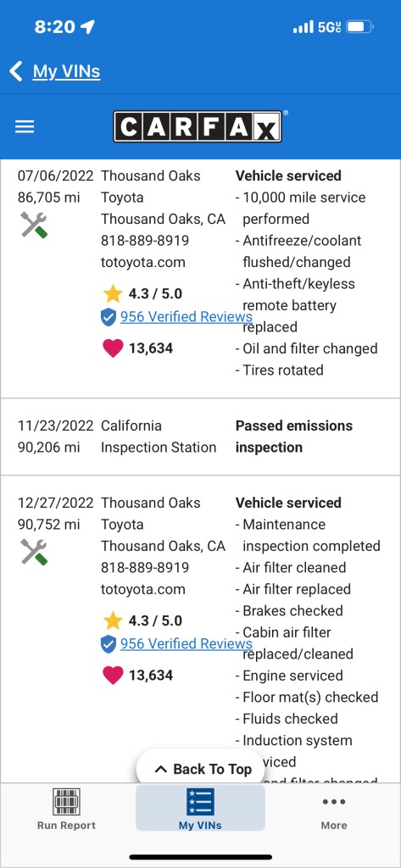Tap wrench service icon for 07/06/2022 entry

pos(34,225)
